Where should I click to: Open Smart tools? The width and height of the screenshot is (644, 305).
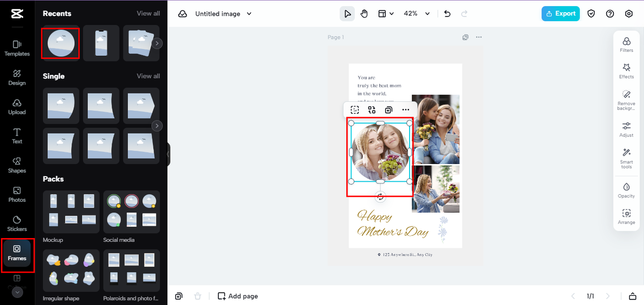click(x=626, y=158)
